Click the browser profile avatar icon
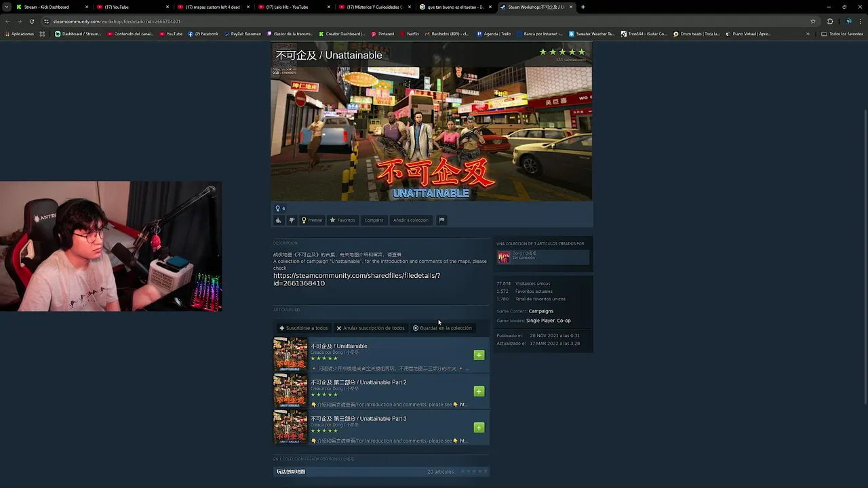Screen dimensions: 868x488 (x=848, y=21)
